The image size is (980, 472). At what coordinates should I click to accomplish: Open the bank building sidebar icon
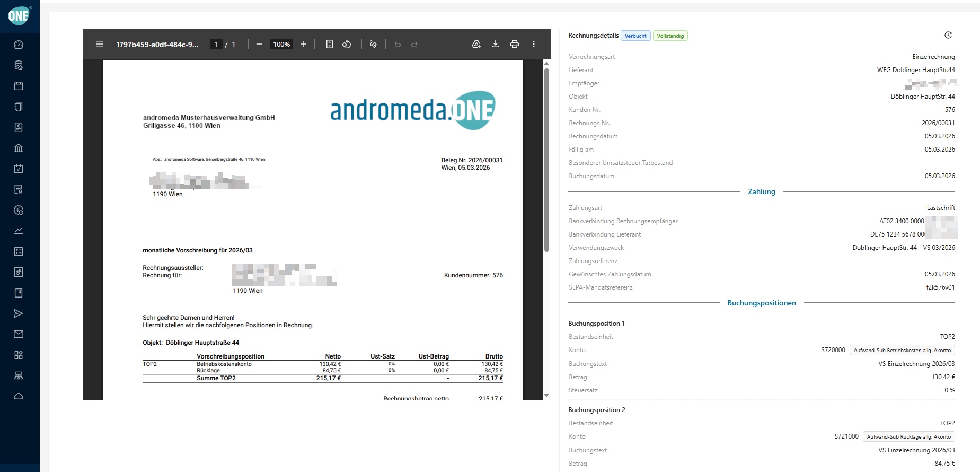click(19, 148)
